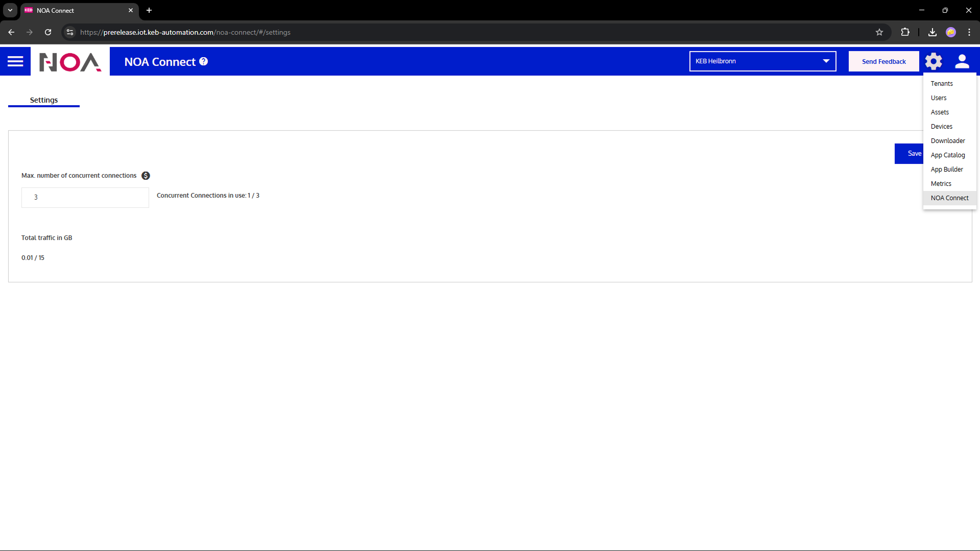Click the Send Feedback button
Screen dimensions: 980x551
(883, 61)
